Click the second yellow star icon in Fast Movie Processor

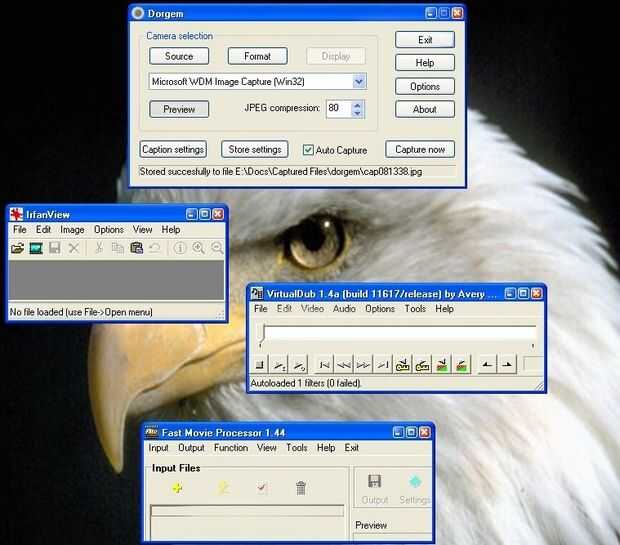coord(223,488)
